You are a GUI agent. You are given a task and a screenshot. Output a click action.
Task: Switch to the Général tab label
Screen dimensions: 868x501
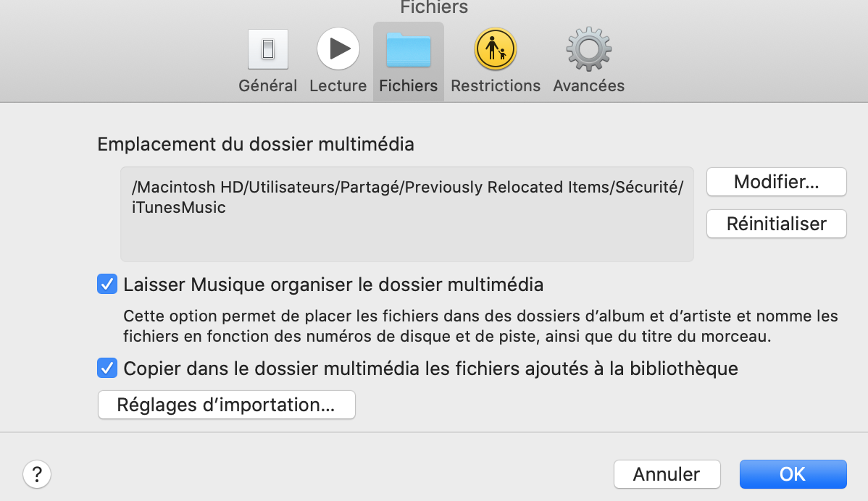pyautogui.click(x=267, y=85)
